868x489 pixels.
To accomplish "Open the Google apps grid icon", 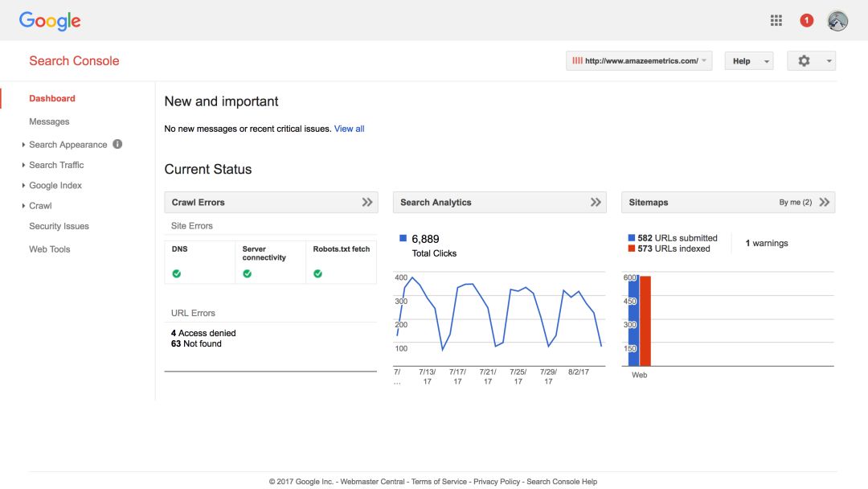I will click(776, 21).
